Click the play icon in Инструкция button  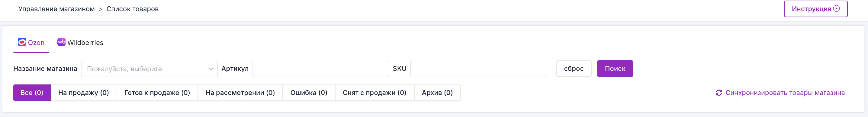tap(836, 9)
